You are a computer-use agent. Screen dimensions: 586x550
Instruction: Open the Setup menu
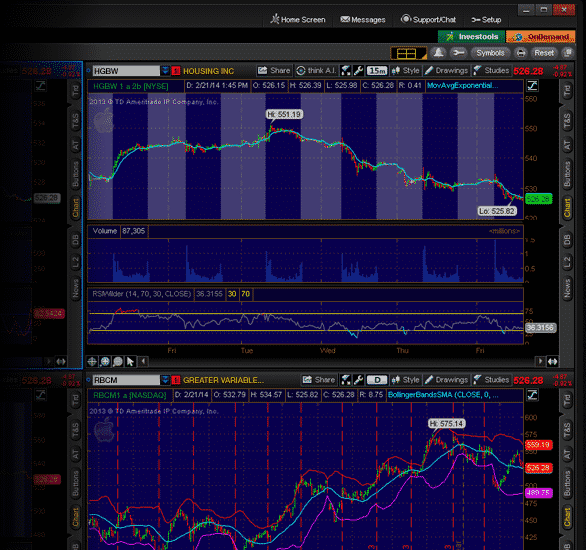486,19
